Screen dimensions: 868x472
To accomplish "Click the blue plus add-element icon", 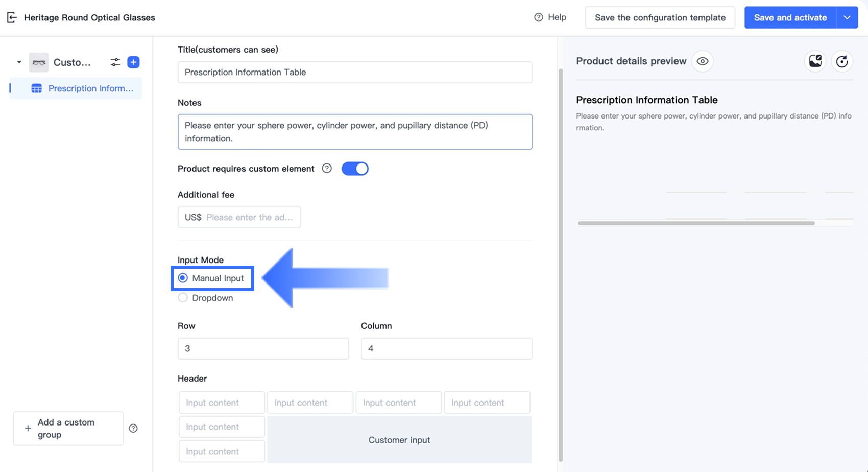I will pos(133,62).
